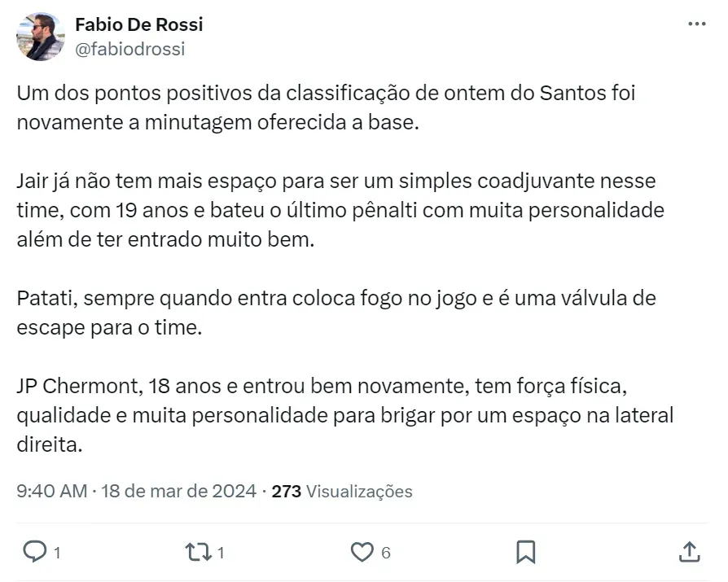The image size is (728, 582).
Task: Like the post with the heart icon
Action: point(361,552)
